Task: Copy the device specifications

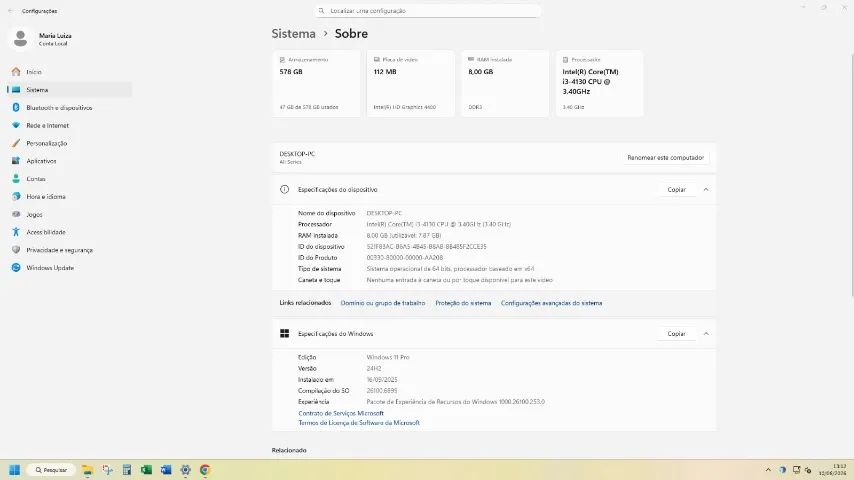Action: coord(676,190)
